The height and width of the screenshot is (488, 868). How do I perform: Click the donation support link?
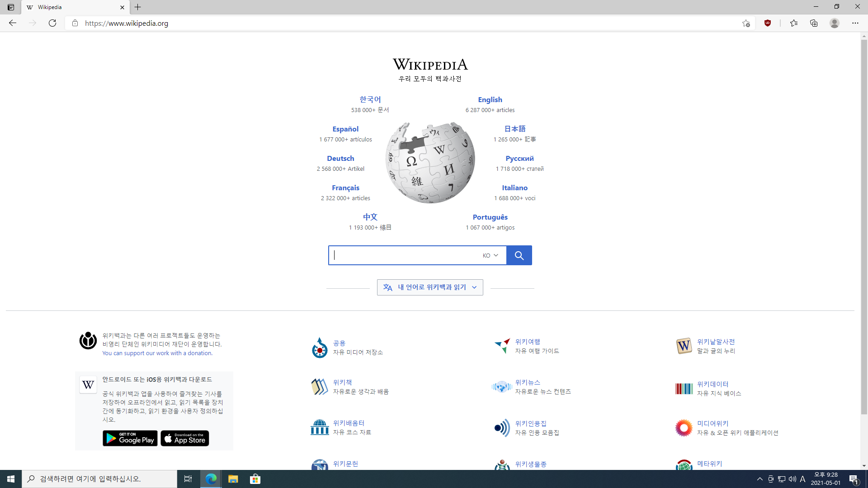click(x=157, y=353)
